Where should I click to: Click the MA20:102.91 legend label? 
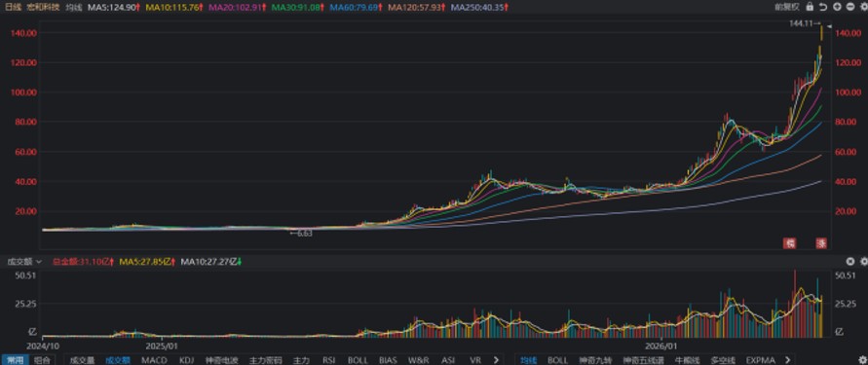[x=238, y=7]
